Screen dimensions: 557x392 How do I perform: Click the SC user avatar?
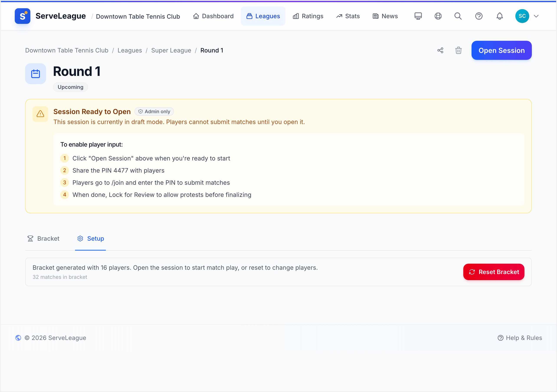pos(522,16)
